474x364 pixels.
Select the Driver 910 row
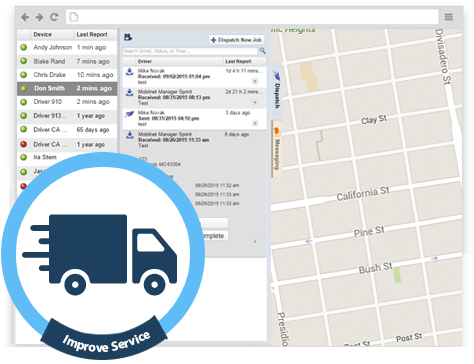(67, 102)
